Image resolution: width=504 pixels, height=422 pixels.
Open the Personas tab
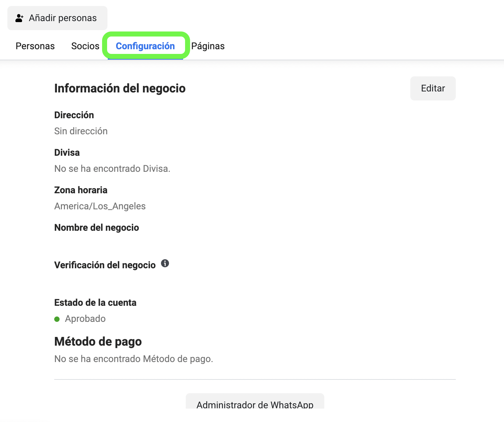click(35, 46)
